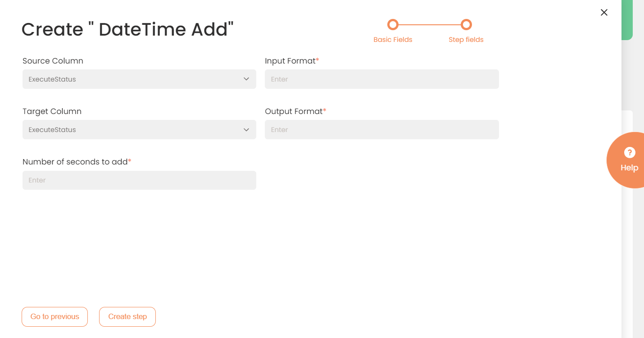Click the stepper progress line

pyautogui.click(x=430, y=24)
